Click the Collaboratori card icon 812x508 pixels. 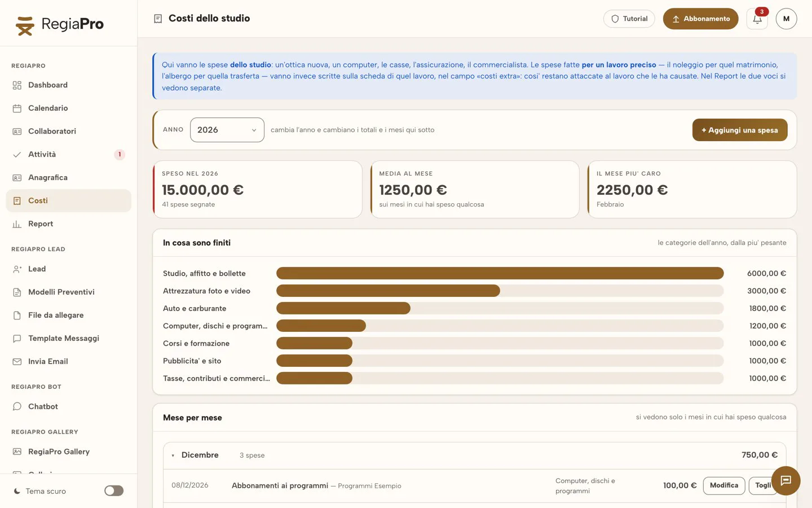coord(17,132)
